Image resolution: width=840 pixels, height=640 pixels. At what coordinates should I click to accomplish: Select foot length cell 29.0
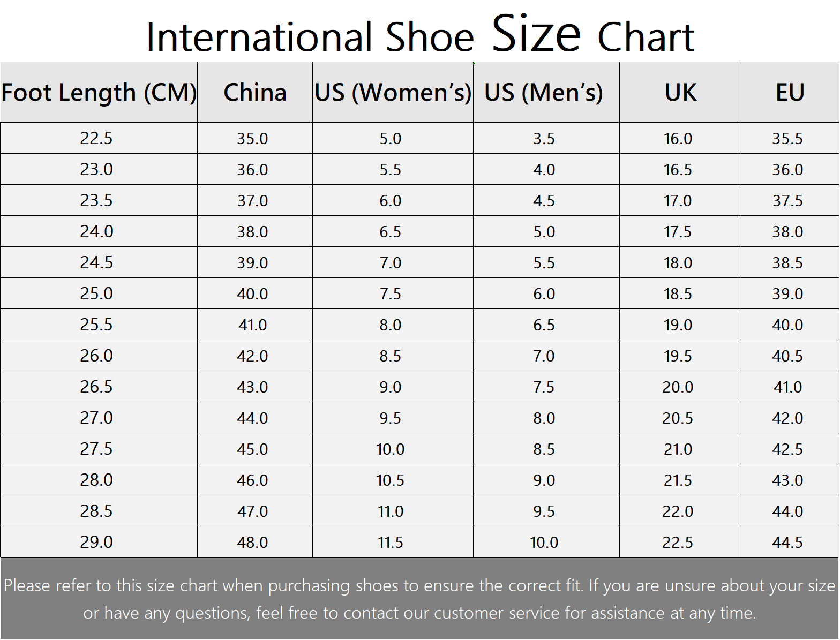click(99, 542)
